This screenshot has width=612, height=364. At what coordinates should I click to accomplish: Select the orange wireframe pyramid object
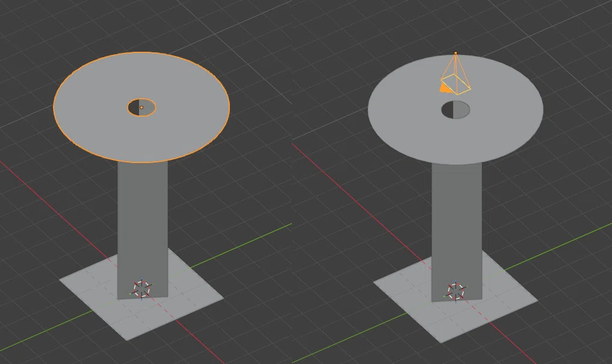point(456,73)
